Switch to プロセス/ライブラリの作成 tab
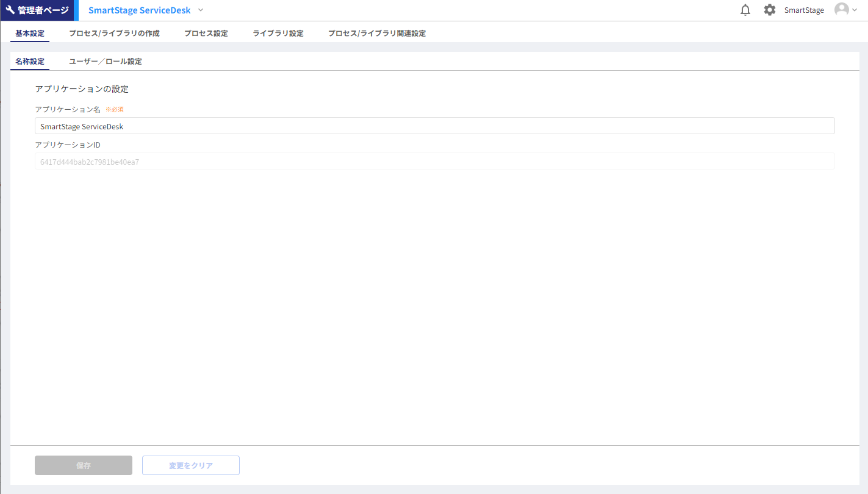 [x=114, y=34]
